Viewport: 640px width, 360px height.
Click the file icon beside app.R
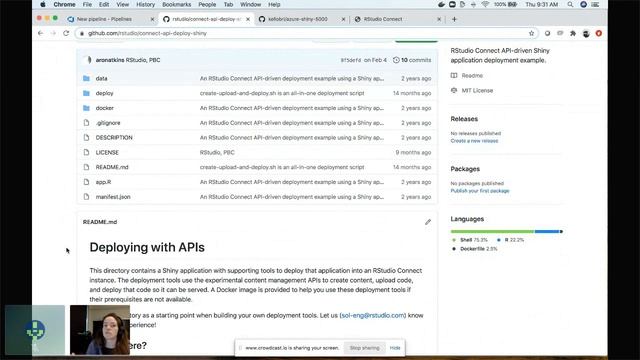[x=86, y=182]
